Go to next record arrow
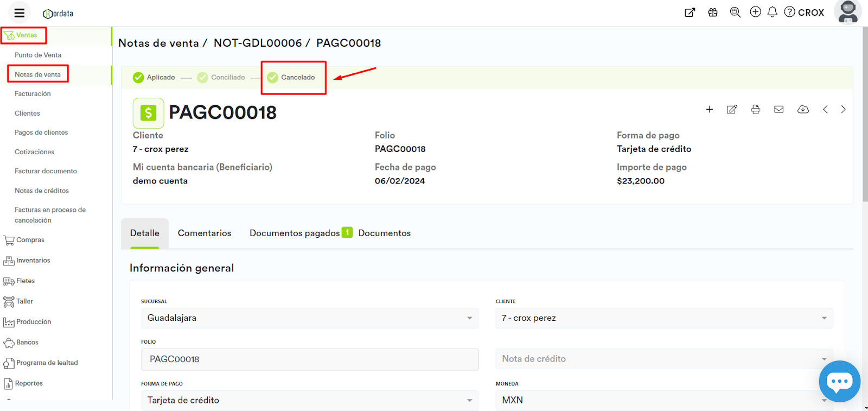The height and width of the screenshot is (411, 868). pos(843,110)
